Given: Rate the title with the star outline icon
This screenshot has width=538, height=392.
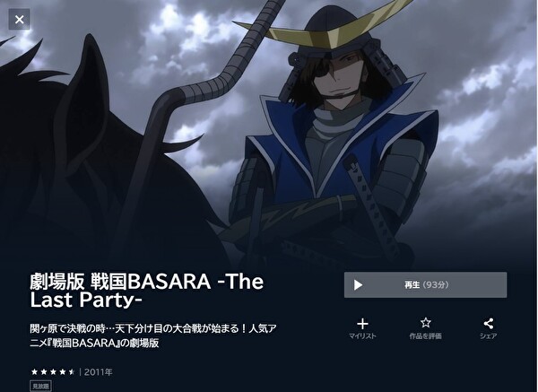Looking at the screenshot, I should click(x=425, y=323).
